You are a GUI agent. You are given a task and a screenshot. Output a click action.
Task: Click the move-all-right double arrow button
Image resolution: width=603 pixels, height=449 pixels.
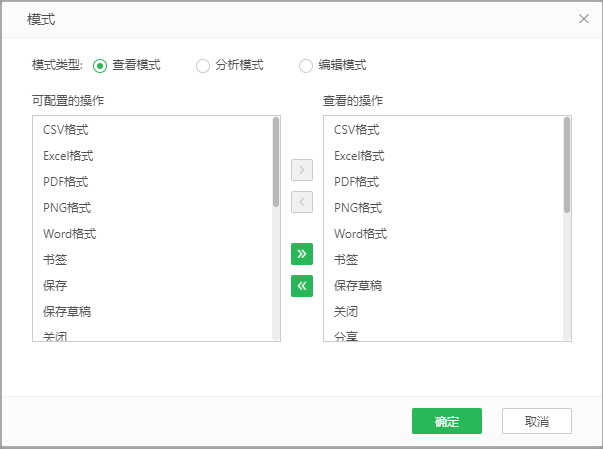(x=302, y=254)
